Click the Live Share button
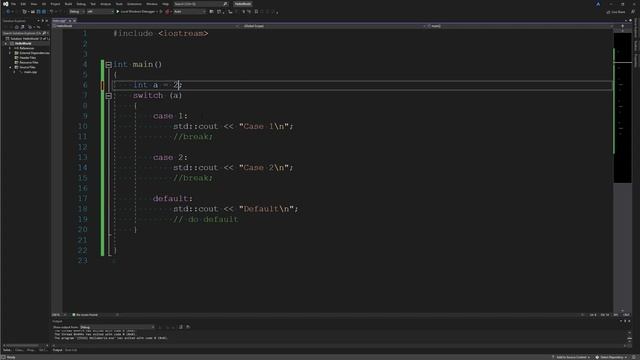 (616, 12)
